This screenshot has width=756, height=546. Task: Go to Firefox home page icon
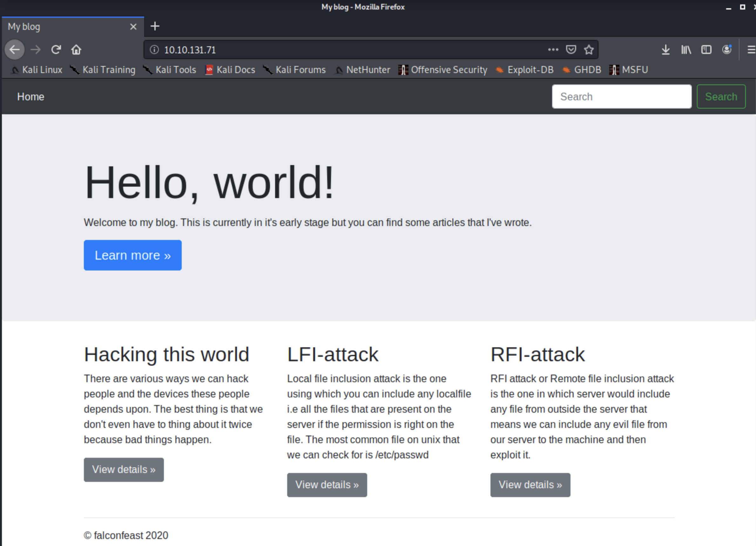76,50
